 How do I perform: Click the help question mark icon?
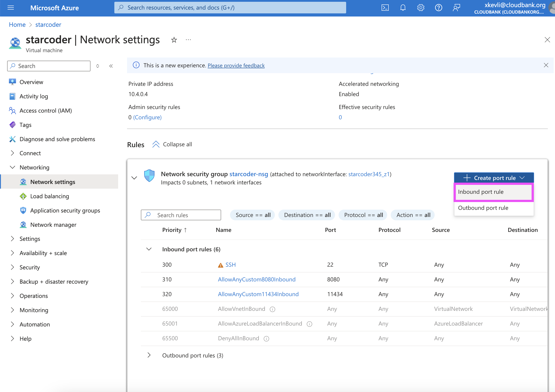[x=438, y=8]
